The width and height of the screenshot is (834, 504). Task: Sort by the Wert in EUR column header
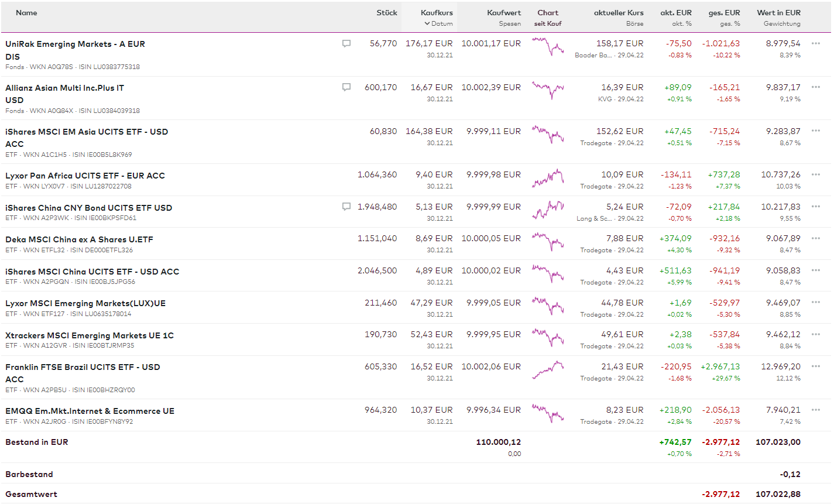pos(778,12)
